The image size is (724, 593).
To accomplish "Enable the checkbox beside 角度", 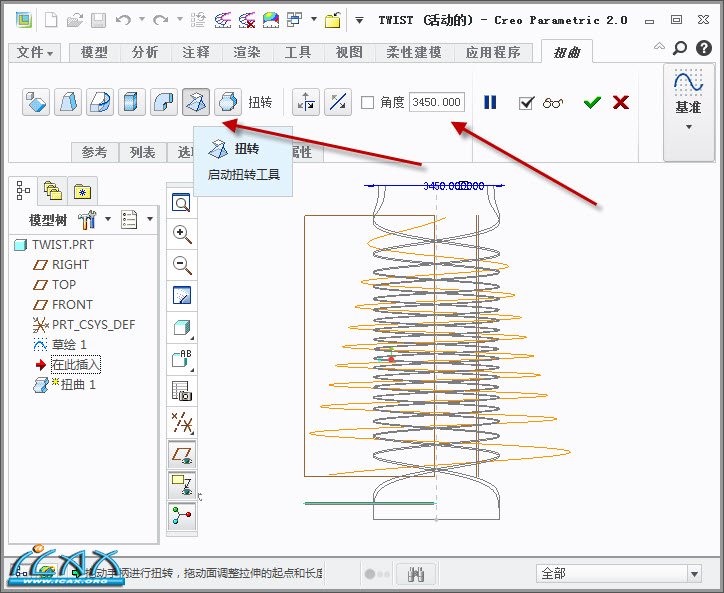I will pos(367,102).
